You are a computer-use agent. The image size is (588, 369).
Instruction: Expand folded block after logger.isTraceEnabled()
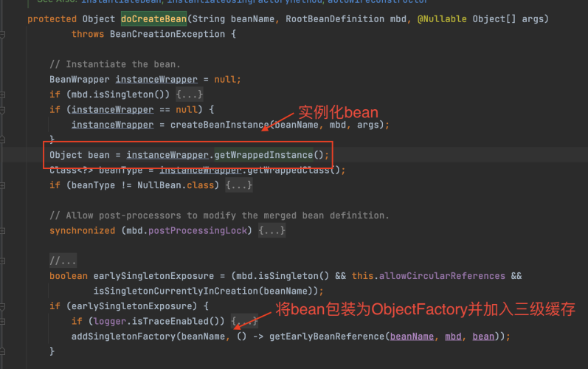click(x=246, y=321)
